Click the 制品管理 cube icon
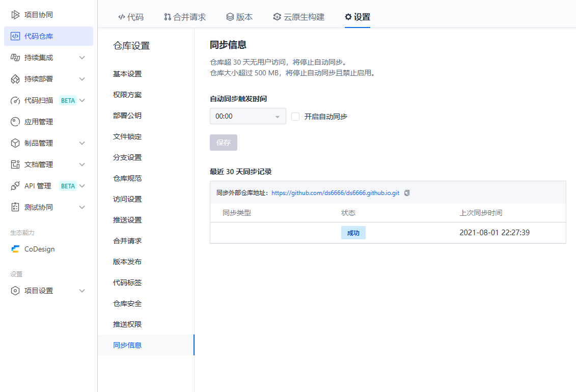576x392 pixels. [15, 143]
